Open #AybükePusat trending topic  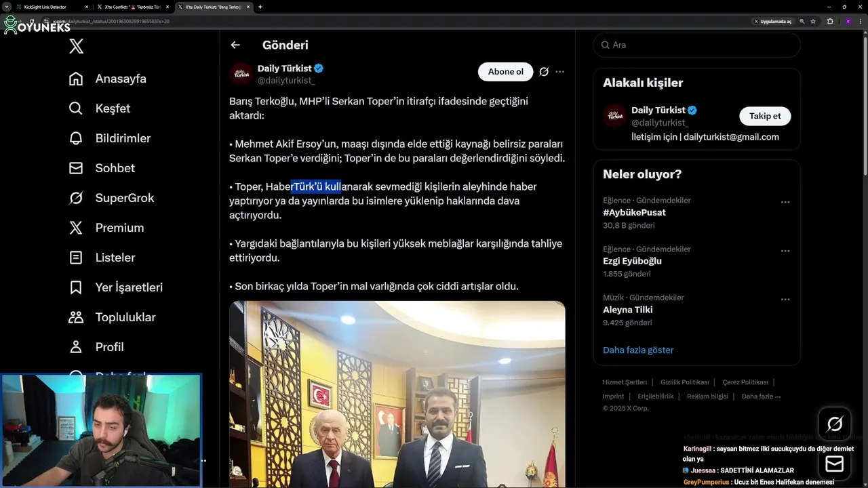point(634,213)
